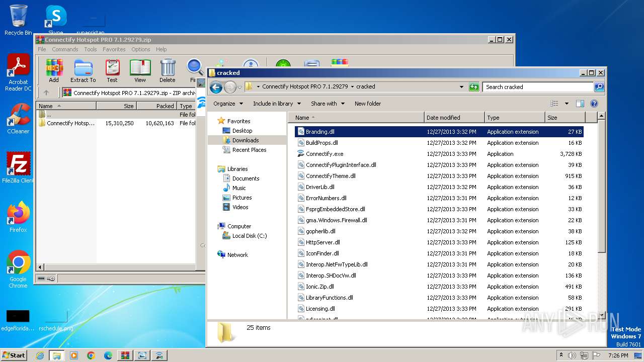Click the Chrome icon on the taskbar
644x362 pixels.
[x=91, y=355]
